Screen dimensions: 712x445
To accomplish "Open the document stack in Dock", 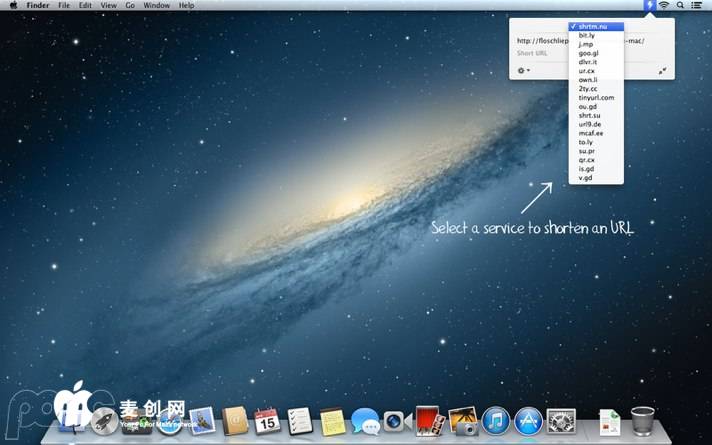I will 609,422.
